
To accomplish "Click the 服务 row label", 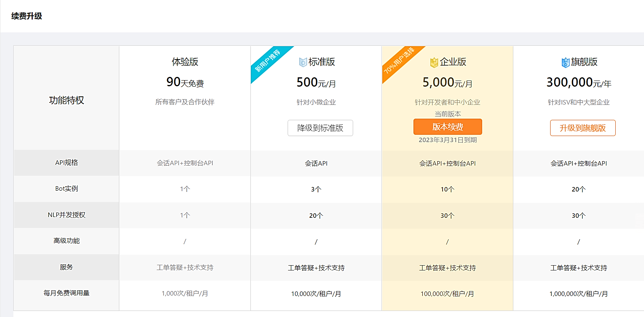I will [67, 267].
